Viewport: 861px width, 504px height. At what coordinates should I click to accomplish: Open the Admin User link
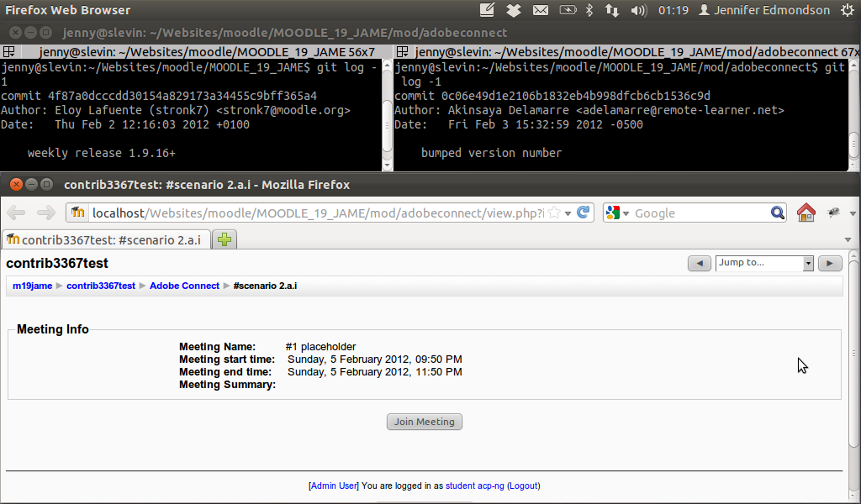click(x=334, y=486)
